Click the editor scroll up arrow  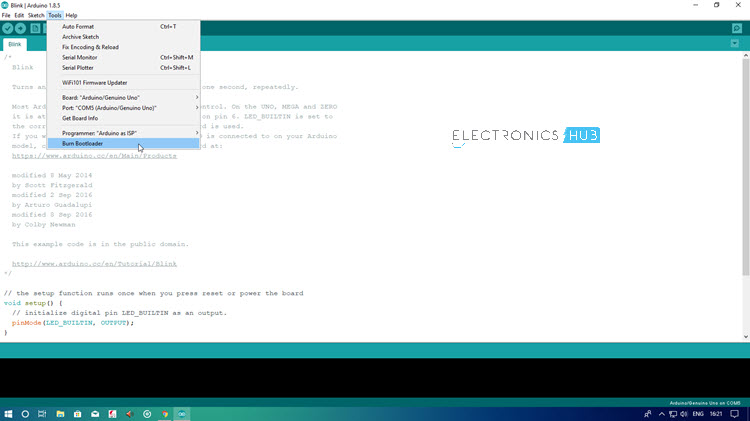point(746,55)
